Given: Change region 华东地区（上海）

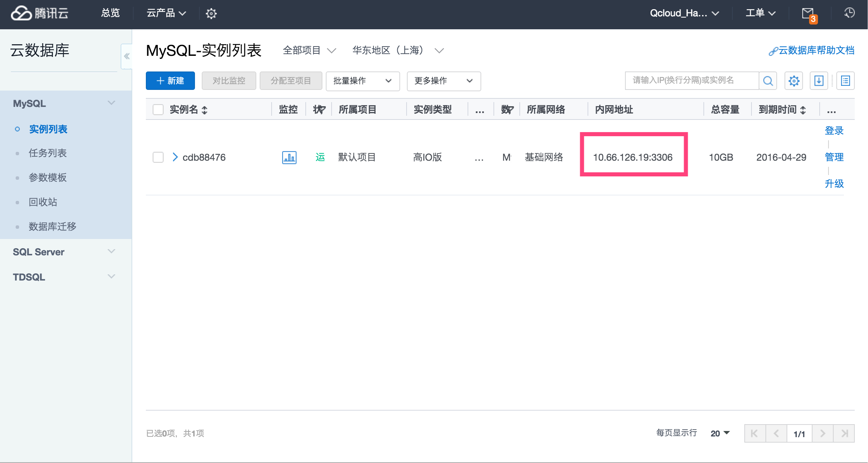Looking at the screenshot, I should (x=398, y=50).
